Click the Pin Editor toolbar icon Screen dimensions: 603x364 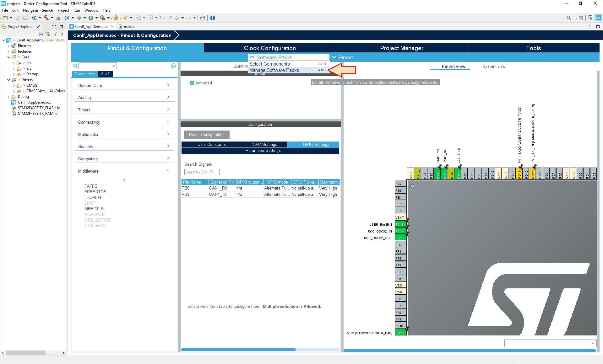pos(203,18)
